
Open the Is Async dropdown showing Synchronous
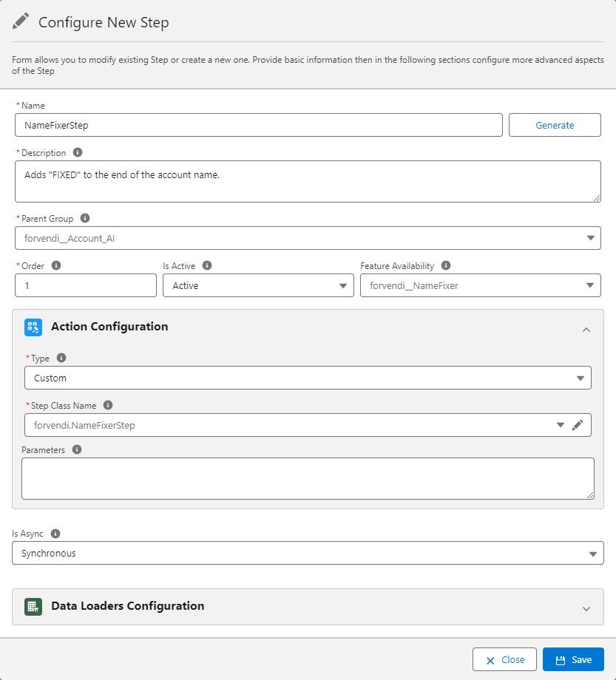coord(591,553)
